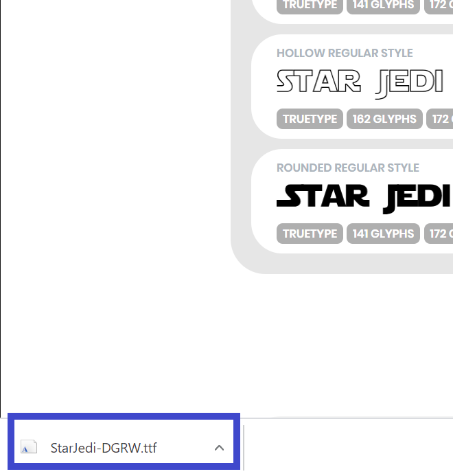
Task: Click gray panel area below Rounded style card
Action: coord(343,263)
